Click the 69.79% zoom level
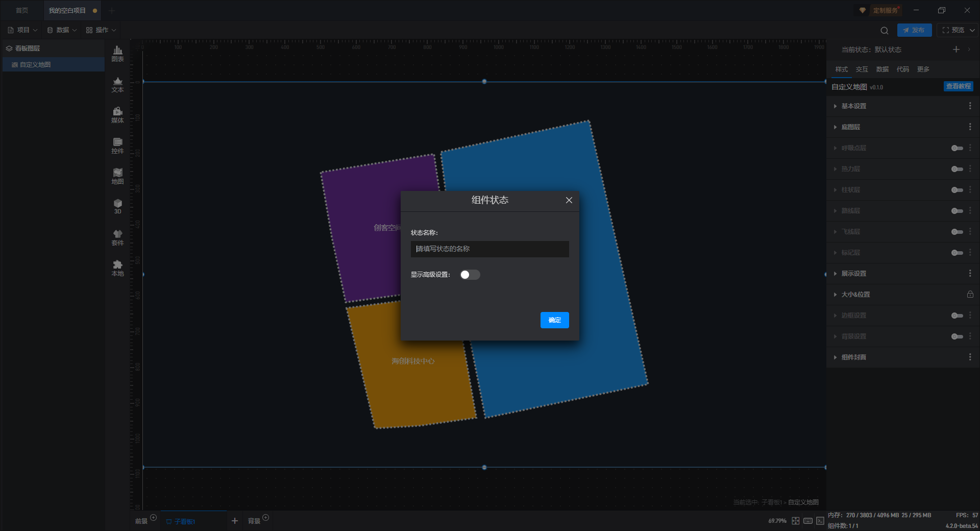 (x=777, y=521)
